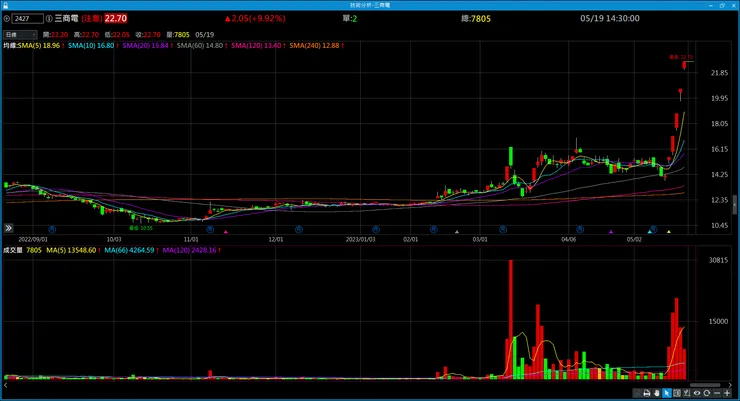Click the split layout icon in bottom toolbar

pyautogui.click(x=677, y=393)
